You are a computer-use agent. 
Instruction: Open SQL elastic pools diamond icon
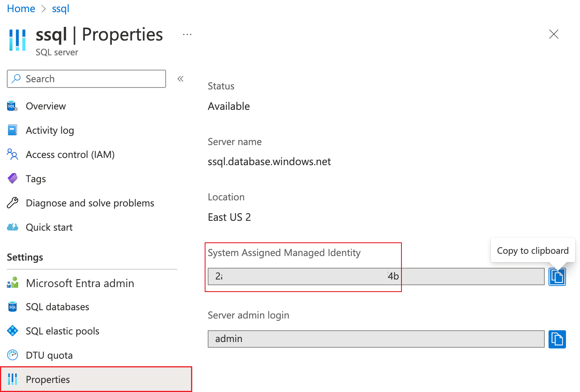tap(12, 331)
